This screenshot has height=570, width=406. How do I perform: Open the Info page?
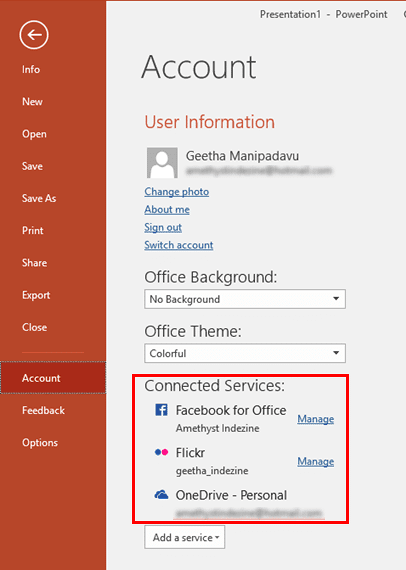coord(31,69)
